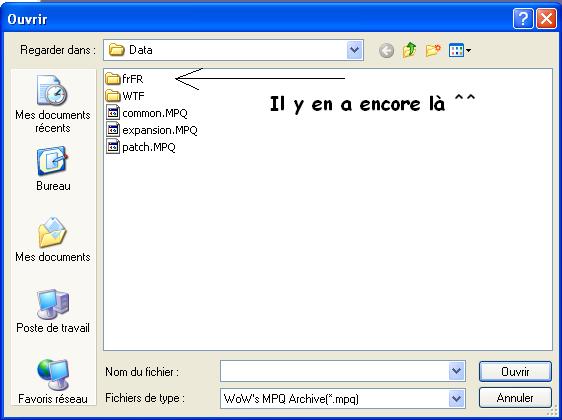Expand the Nom du fichier dropdown arrow
Screen dimensions: 562x420
click(x=457, y=371)
